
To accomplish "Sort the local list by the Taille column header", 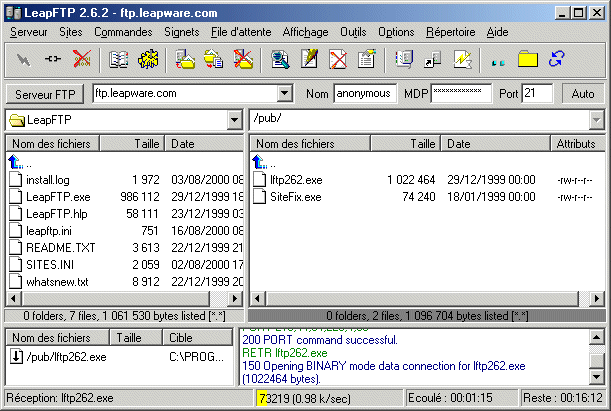I will click(x=132, y=144).
